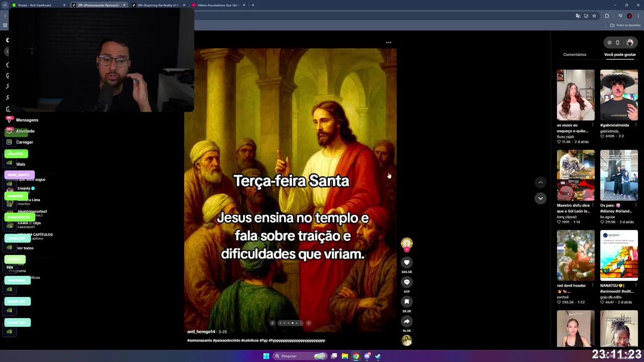The width and height of the screenshot is (644, 362).
Task: Share the post using the arrow icon
Action: click(407, 321)
